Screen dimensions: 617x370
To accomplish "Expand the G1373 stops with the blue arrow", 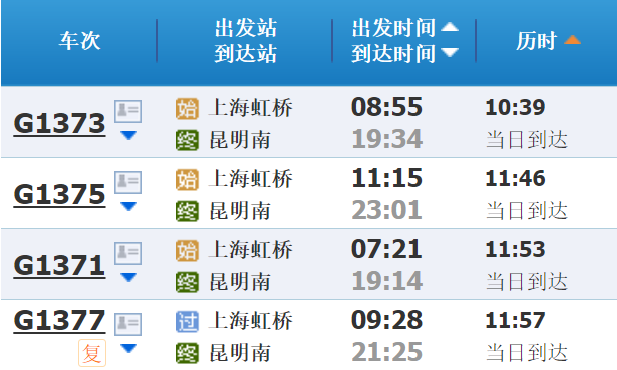I will click(x=128, y=135).
